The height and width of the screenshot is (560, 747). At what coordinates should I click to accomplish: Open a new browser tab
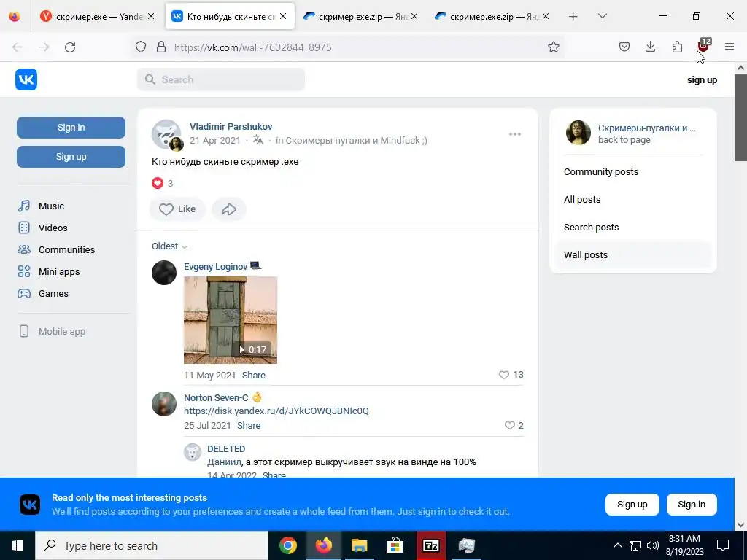point(573,17)
